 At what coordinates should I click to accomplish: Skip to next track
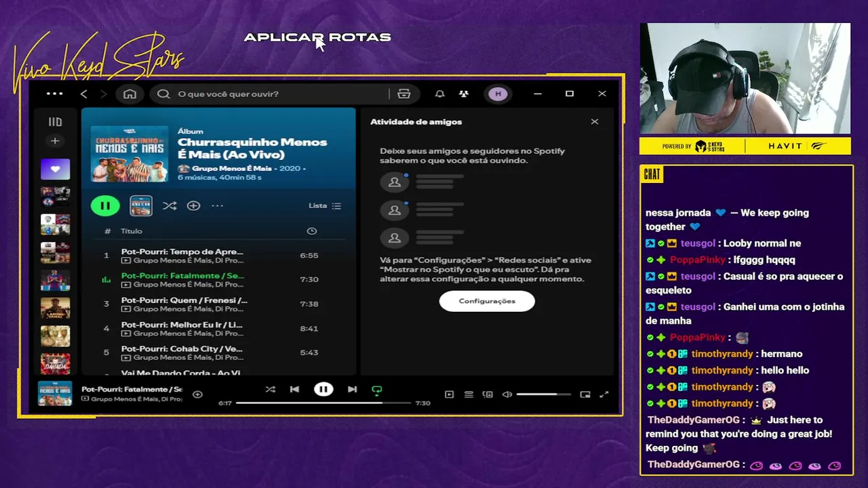[x=352, y=389]
